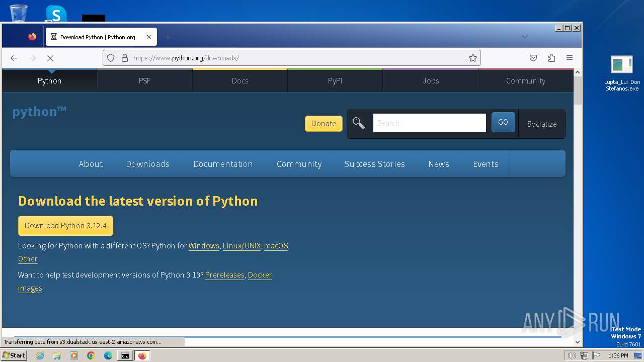Click the python logo
The width and height of the screenshot is (644, 362).
coord(39,112)
